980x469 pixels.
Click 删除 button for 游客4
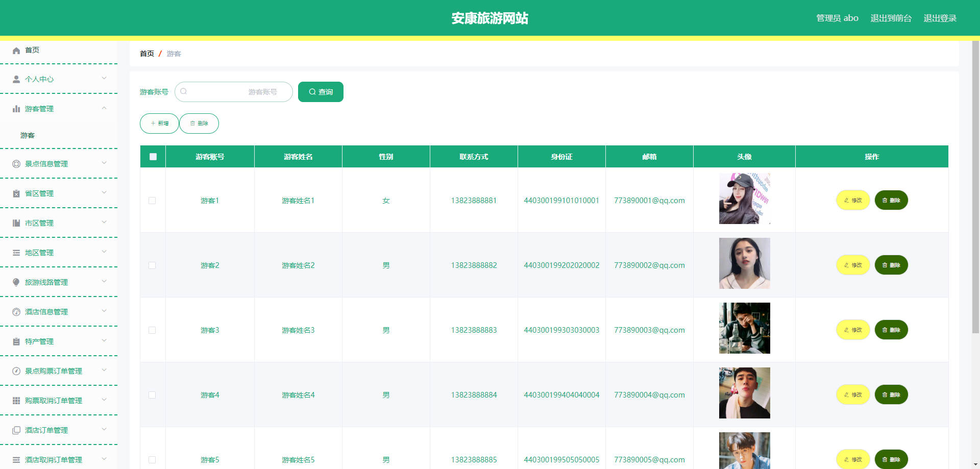[891, 394]
